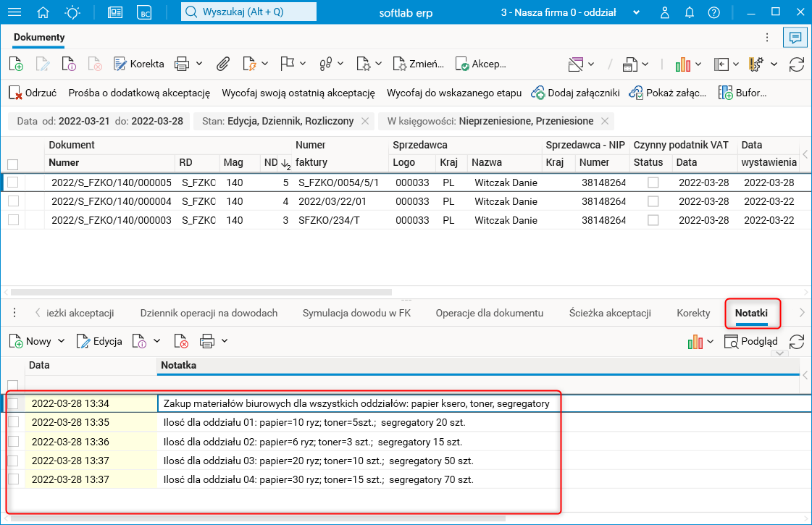Expand the company branch selector dropdown
The width and height of the screenshot is (812, 525).
(637, 12)
